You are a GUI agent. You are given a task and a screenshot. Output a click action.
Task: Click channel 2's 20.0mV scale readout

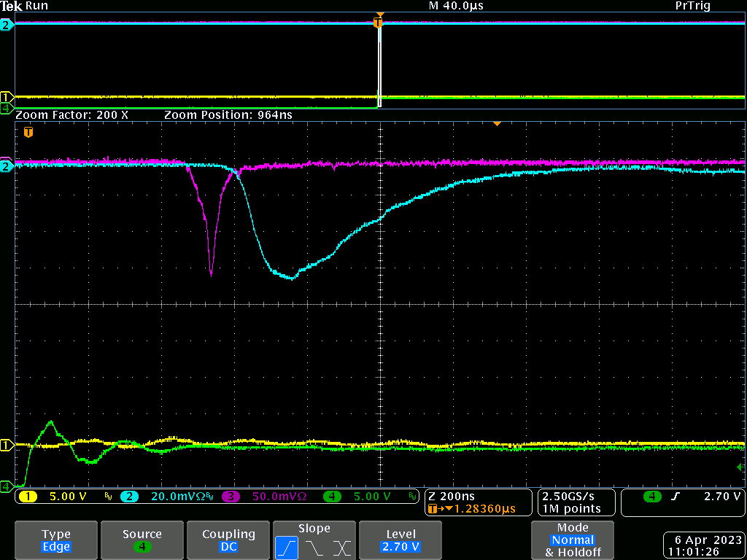[175, 497]
